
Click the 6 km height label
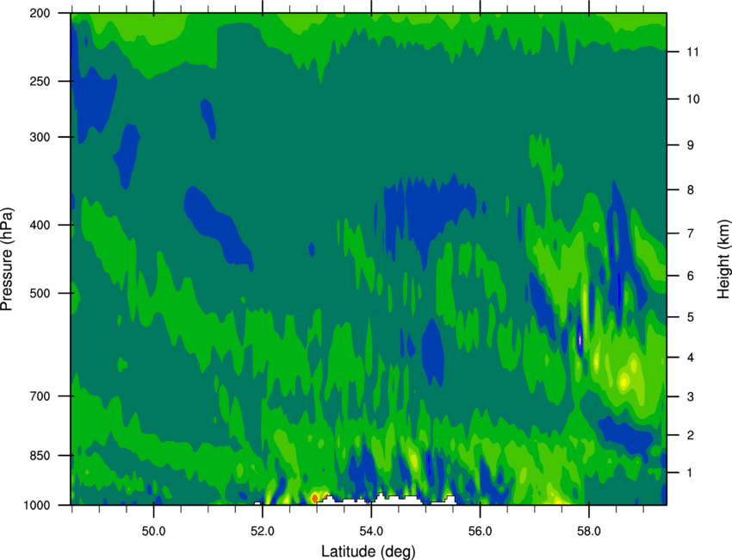[691, 276]
